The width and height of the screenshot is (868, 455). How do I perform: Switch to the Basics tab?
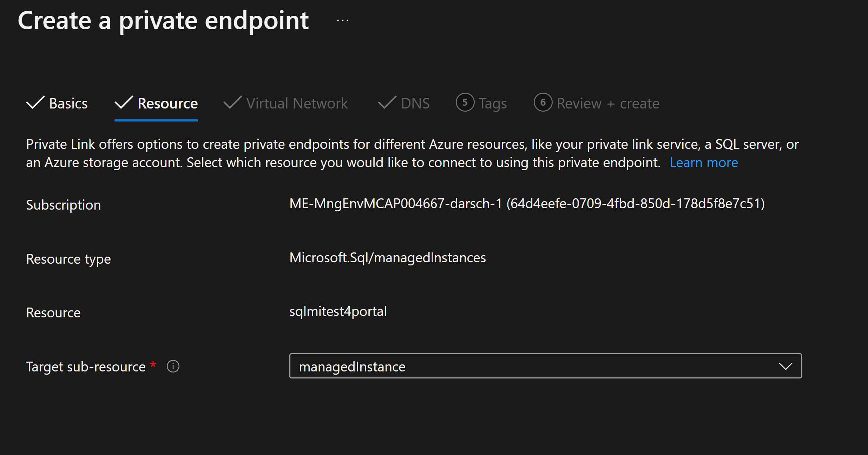68,104
